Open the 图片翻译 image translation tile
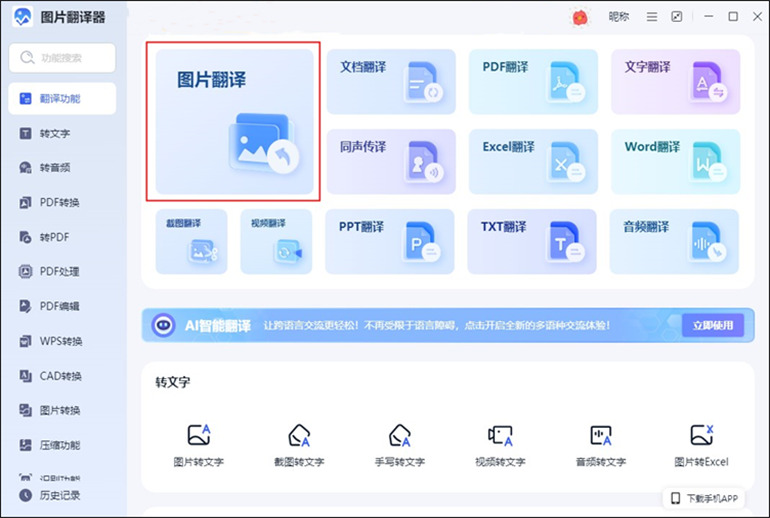Screen dimensions: 770x518 click(235, 120)
